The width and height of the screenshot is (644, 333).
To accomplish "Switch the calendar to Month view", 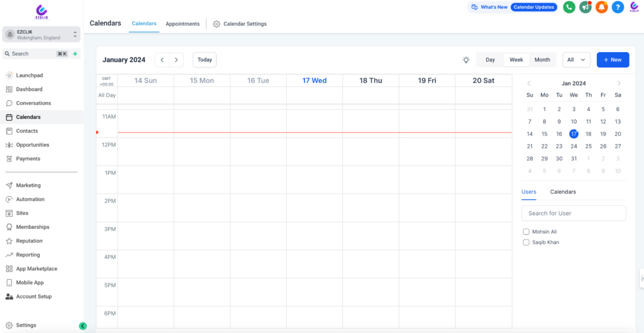I will (x=542, y=60).
